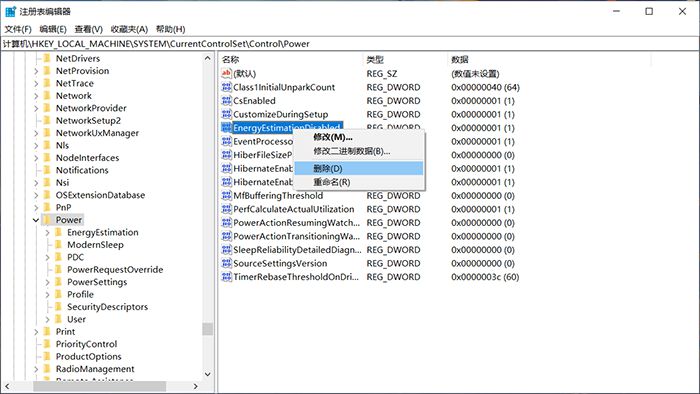Click the PerfCalculateActualUtilization DWORD icon
Image resolution: width=700 pixels, height=394 pixels.
[x=226, y=209]
